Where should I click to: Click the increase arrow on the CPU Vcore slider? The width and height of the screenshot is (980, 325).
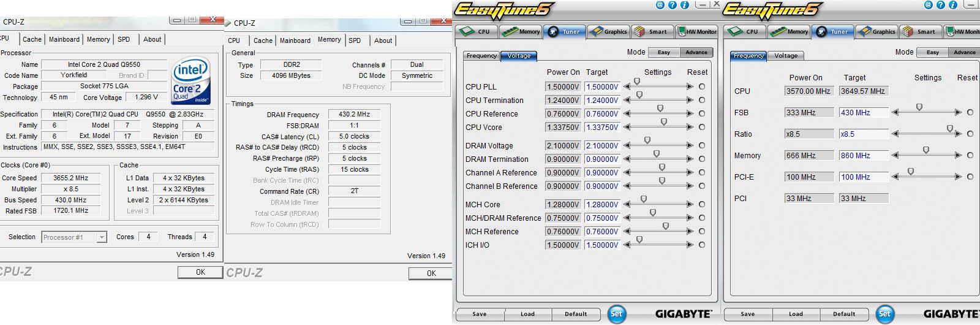690,128
